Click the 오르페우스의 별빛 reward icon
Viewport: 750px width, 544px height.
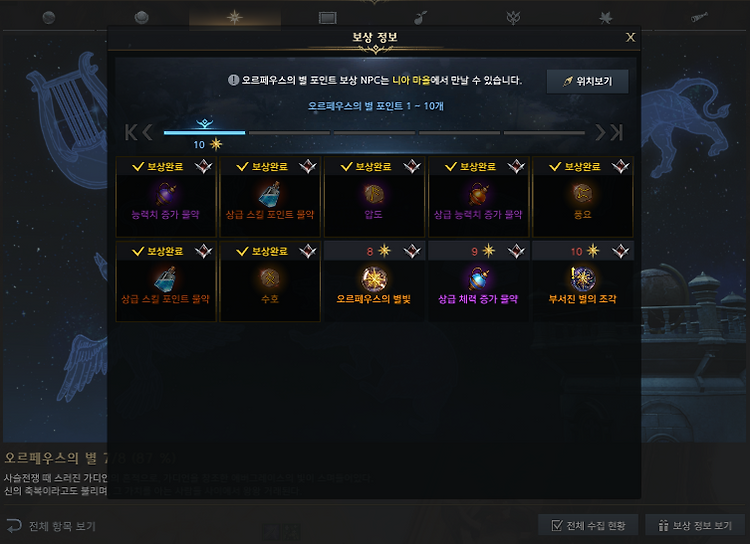pos(374,279)
